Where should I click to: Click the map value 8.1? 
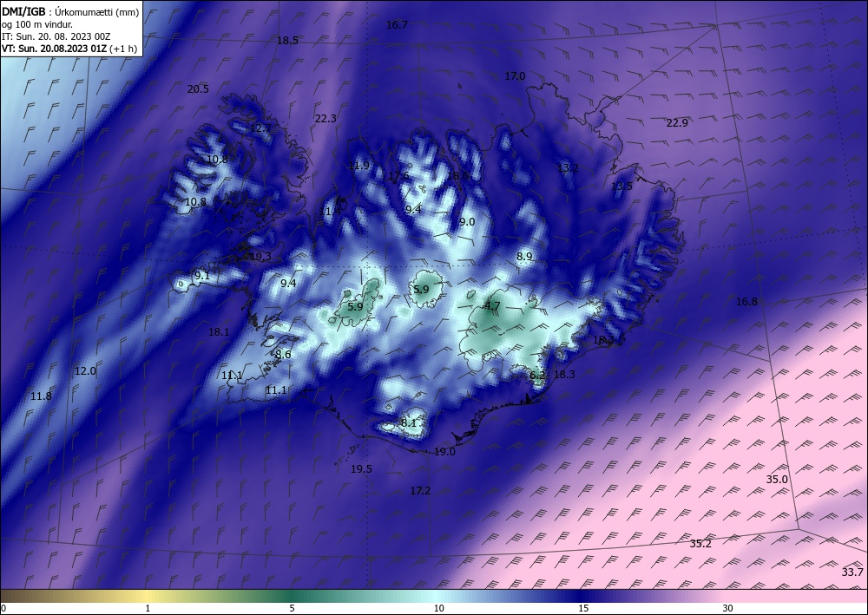point(408,423)
